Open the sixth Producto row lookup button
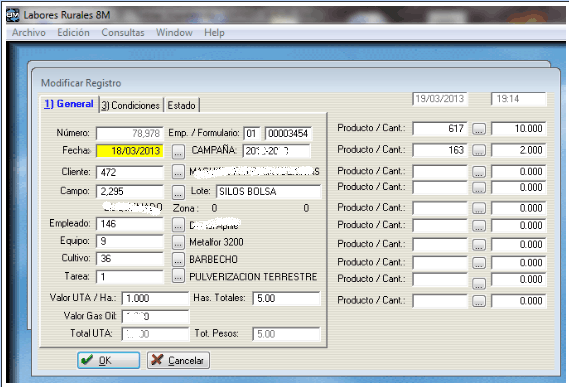The width and height of the screenshot is (569, 387). tap(479, 225)
